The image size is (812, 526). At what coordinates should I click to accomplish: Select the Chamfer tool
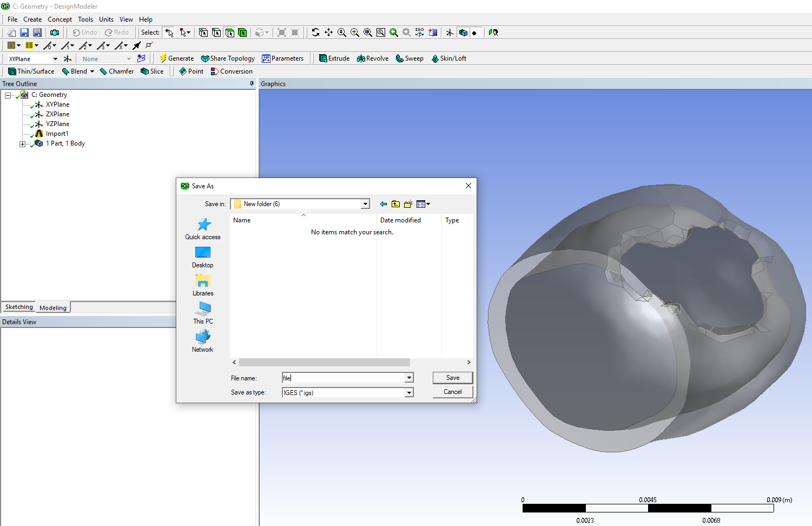click(x=116, y=71)
